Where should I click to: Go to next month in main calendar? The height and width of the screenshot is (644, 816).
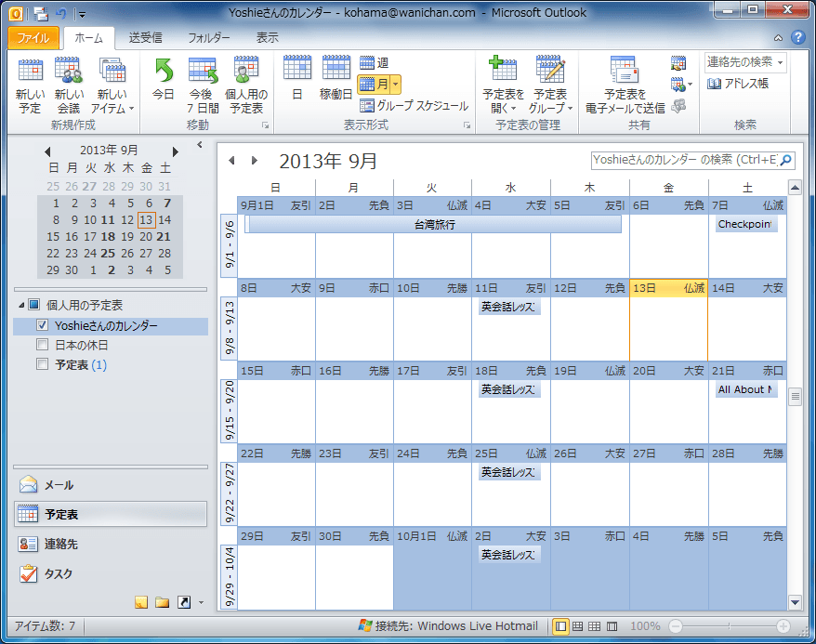254,161
